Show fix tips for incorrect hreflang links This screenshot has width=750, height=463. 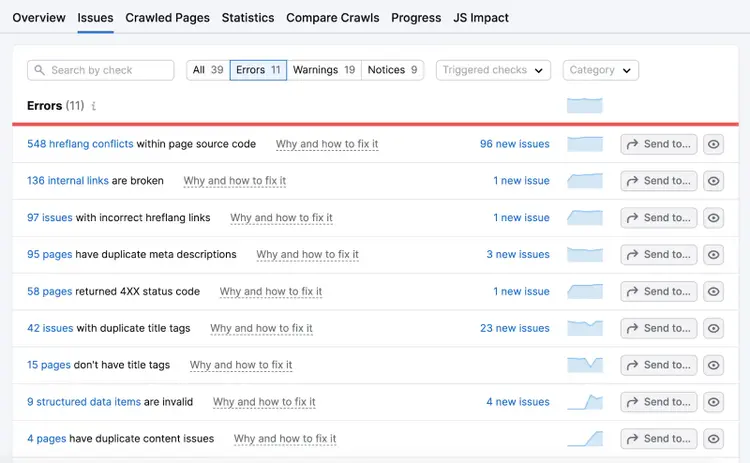click(281, 218)
